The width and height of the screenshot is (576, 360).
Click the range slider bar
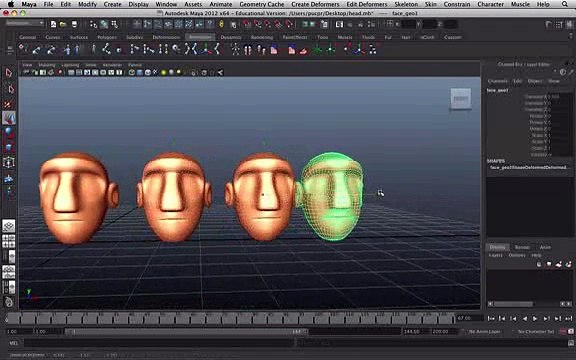point(187,332)
